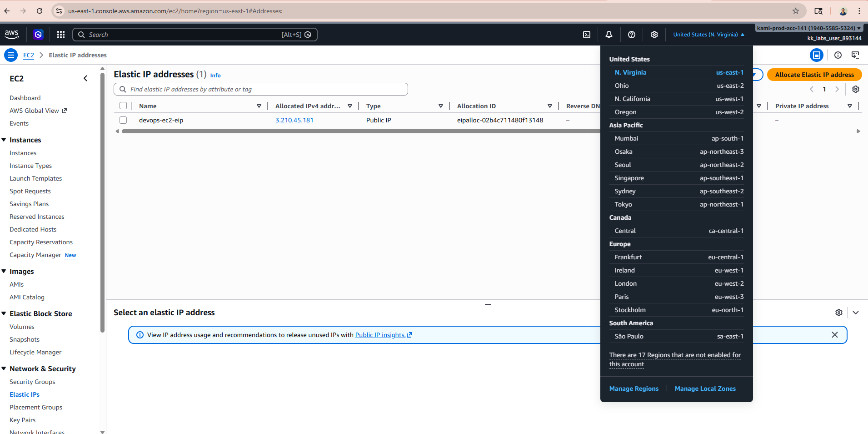The width and height of the screenshot is (868, 434).
Task: Open the Manage Regions link
Action: [x=634, y=389]
